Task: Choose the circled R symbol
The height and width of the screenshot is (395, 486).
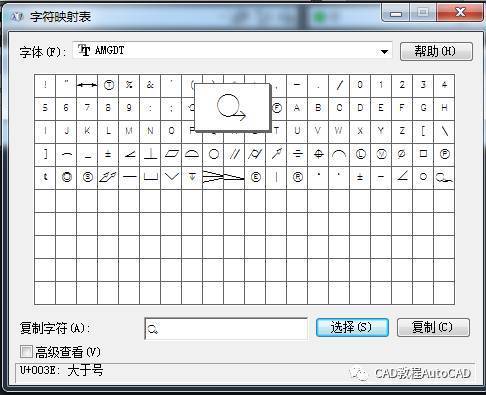Action: point(297,177)
